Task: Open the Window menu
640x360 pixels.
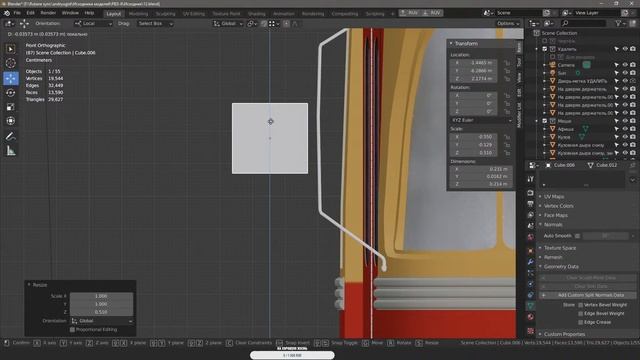Action: coord(70,13)
